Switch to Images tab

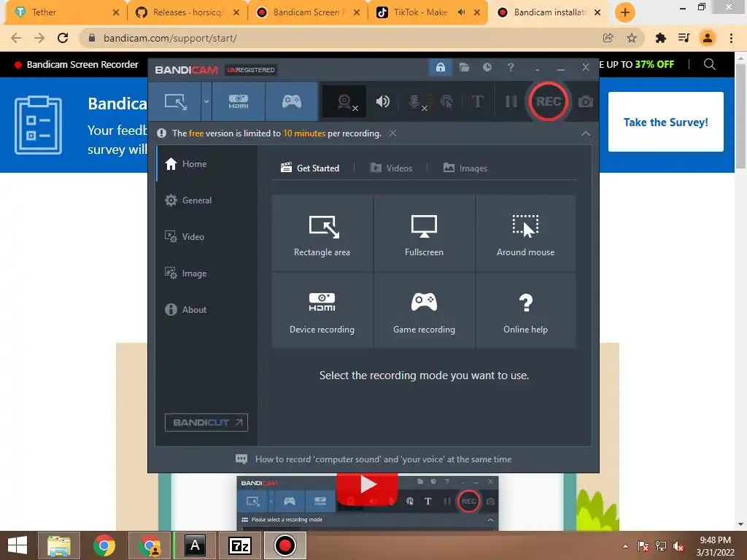click(x=465, y=168)
